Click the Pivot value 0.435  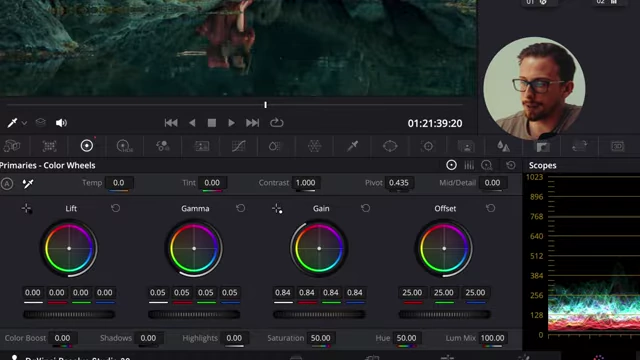[399, 182]
